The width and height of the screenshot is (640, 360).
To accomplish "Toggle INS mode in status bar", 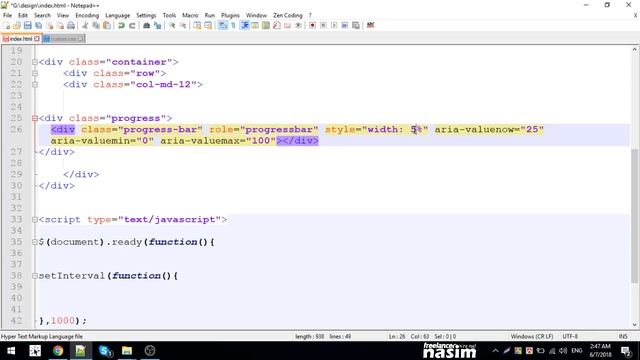I will coord(623,336).
